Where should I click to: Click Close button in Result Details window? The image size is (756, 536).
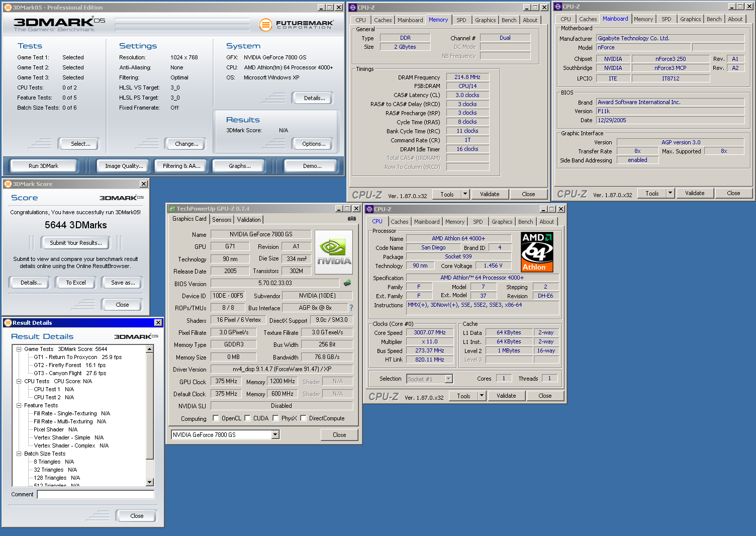click(137, 516)
